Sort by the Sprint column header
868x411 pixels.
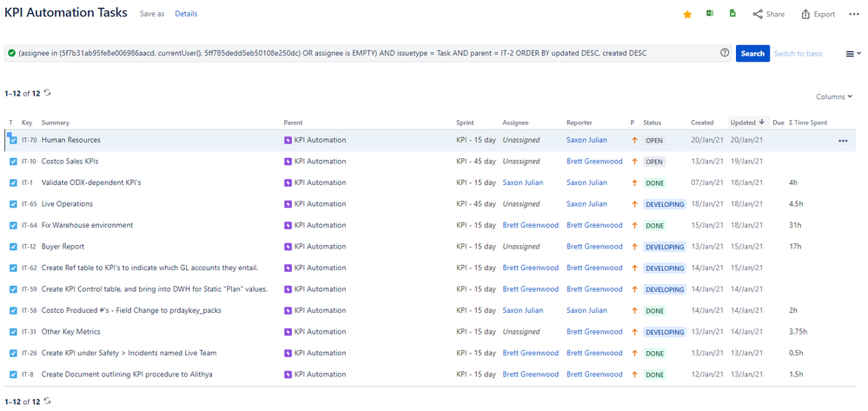[x=465, y=123]
